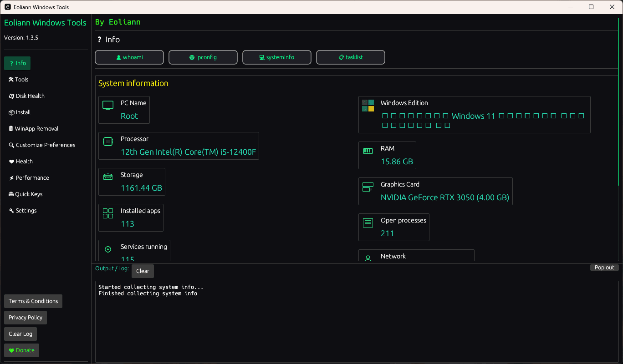Click the Processor chip icon
This screenshot has width=623, height=364.
(108, 142)
